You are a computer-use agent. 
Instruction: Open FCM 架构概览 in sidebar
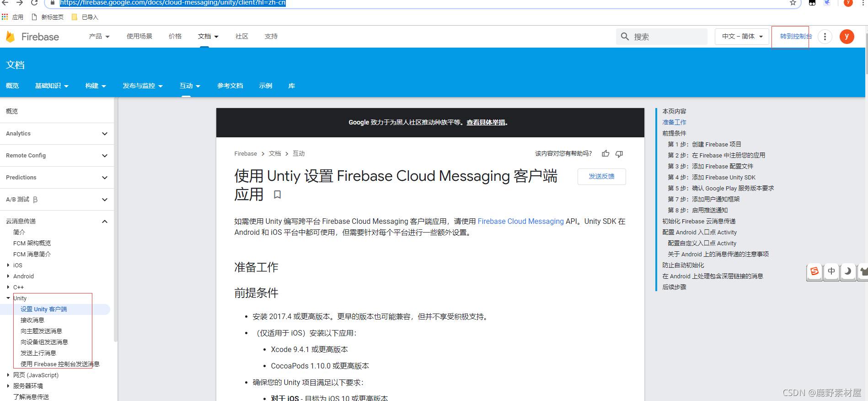(32, 243)
